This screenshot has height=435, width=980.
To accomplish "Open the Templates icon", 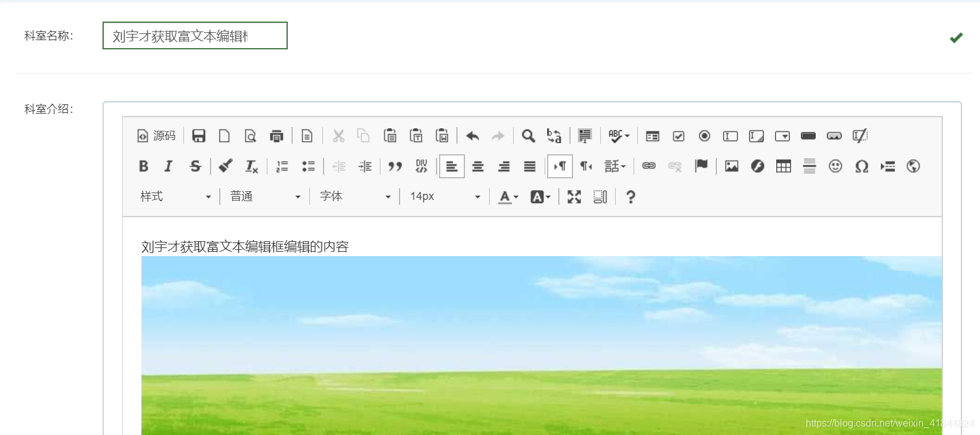I will click(x=307, y=136).
